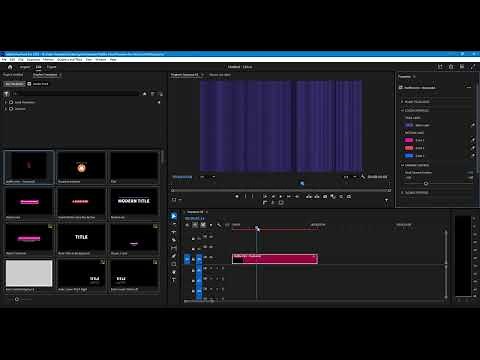Toggle nest insert mode in the timeline header

click(187, 225)
